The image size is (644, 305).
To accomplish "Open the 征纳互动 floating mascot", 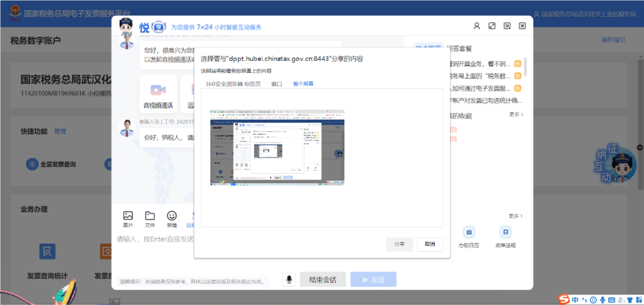I will (615, 164).
